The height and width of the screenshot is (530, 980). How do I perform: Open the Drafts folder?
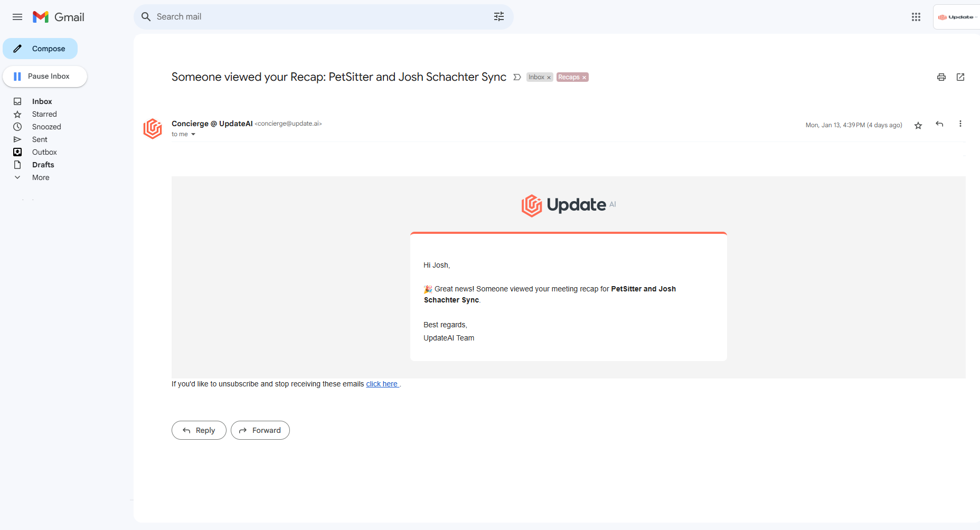pyautogui.click(x=43, y=165)
